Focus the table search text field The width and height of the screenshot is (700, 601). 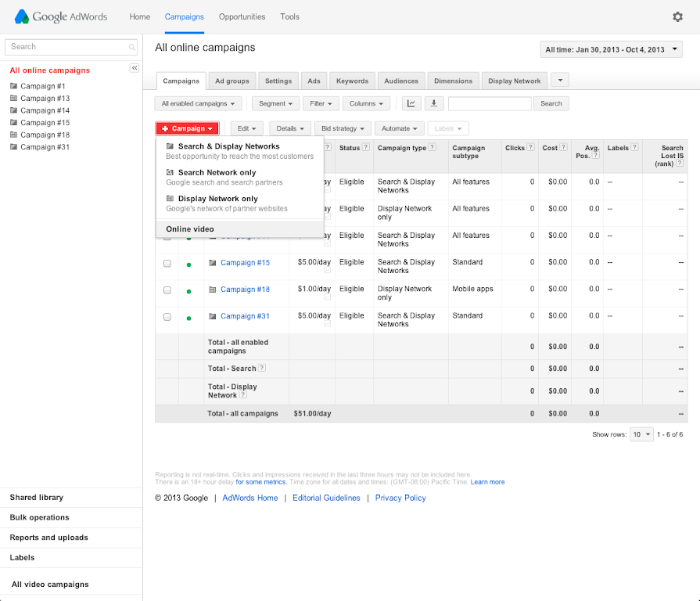pyautogui.click(x=490, y=103)
